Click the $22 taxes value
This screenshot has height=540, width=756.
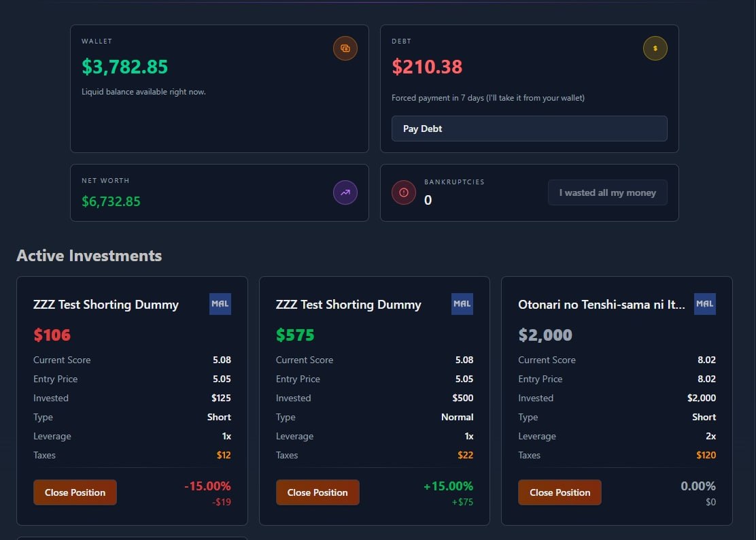[465, 455]
